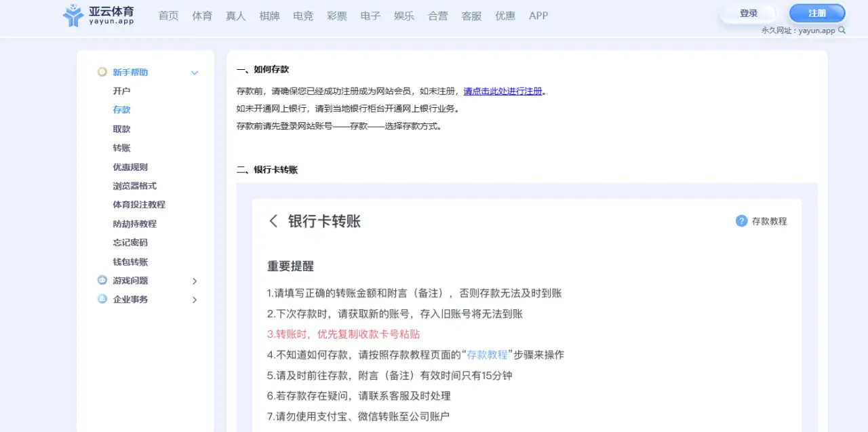Open the 棋牌 nav item
The height and width of the screenshot is (432, 868).
coord(269,16)
